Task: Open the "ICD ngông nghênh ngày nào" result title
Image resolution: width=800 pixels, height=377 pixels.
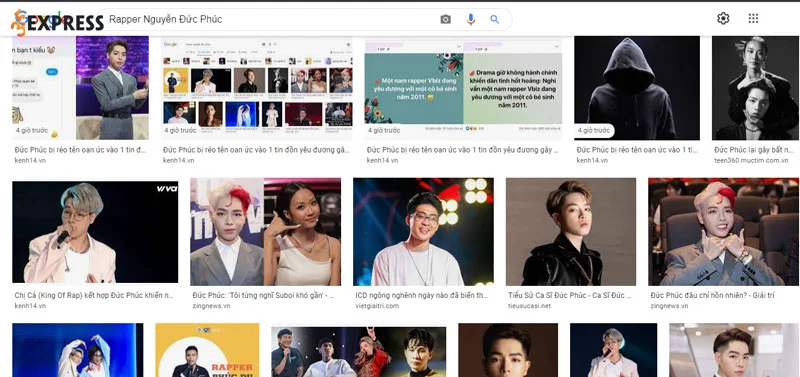Action: [x=421, y=295]
